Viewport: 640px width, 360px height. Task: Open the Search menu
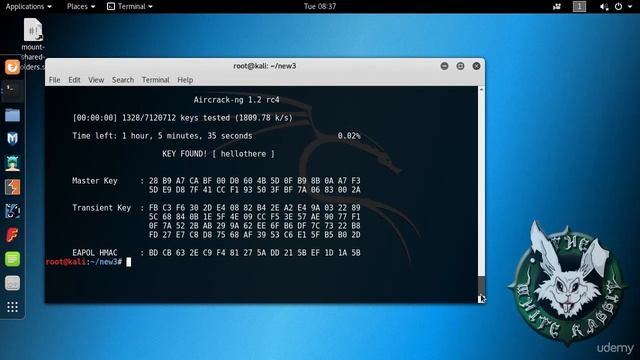pyautogui.click(x=123, y=80)
